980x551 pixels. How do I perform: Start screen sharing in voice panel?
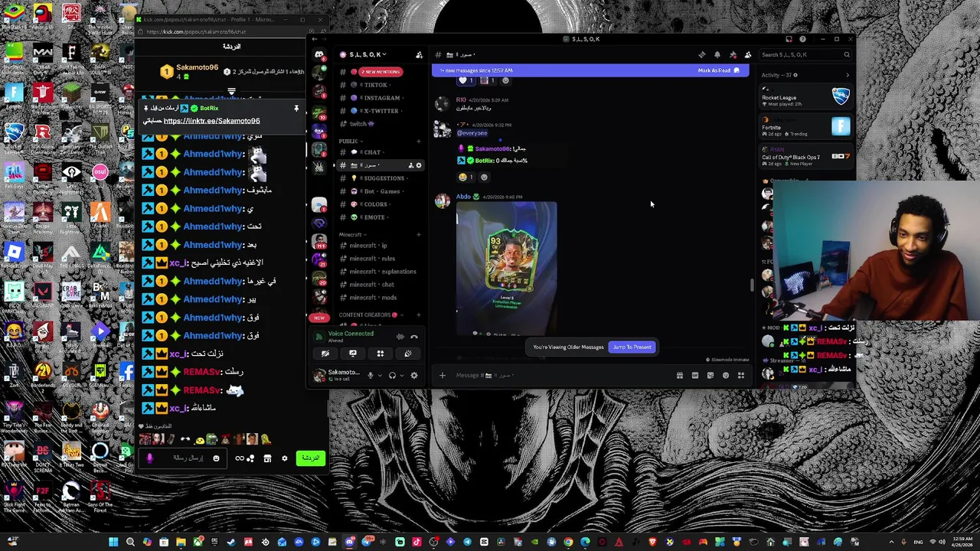(x=353, y=354)
